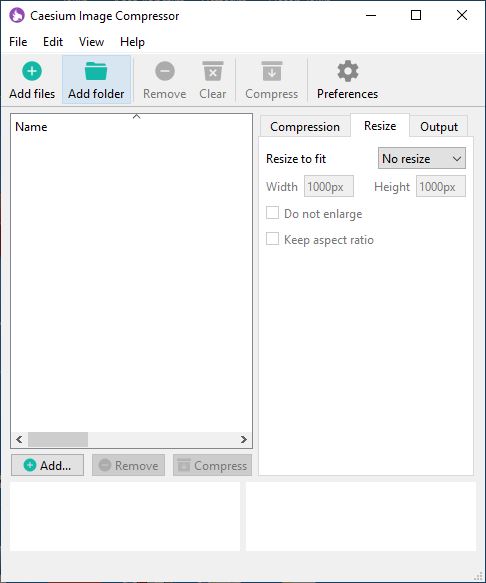
Task: Click the file list horizontal scrollbar thumb
Action: tap(58, 439)
